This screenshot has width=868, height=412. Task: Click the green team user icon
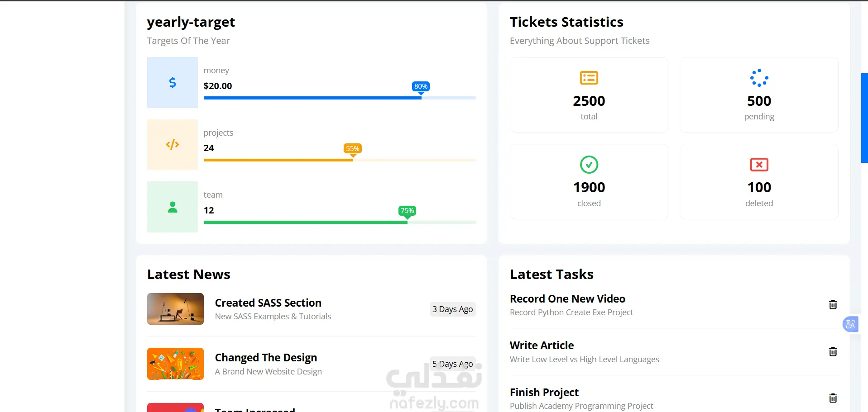point(173,207)
